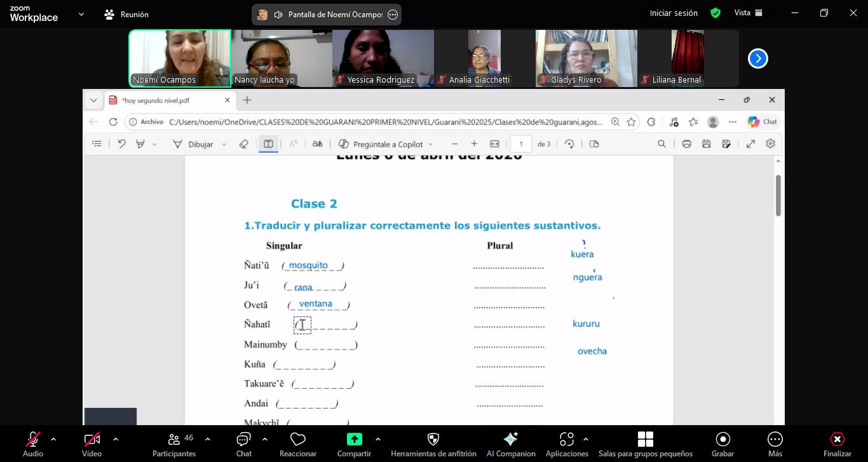The width and height of the screenshot is (868, 462).
Task: Open the Zoom Workplace dropdown chevron
Action: point(81,14)
